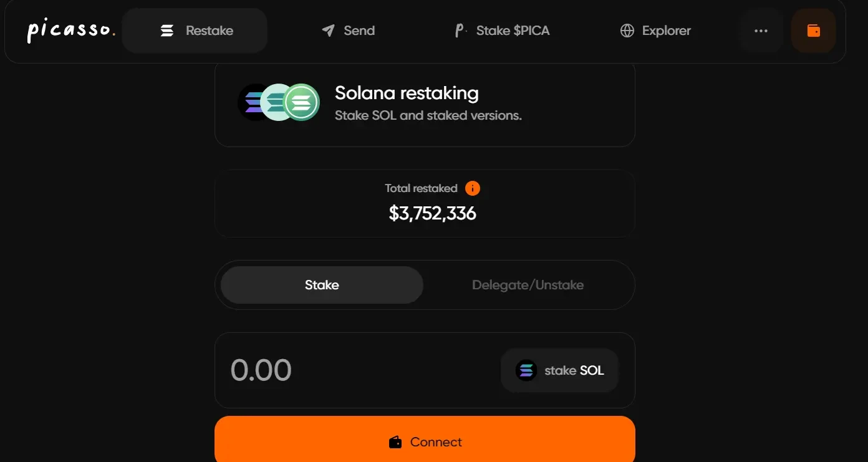Click the Send paper plane icon

point(329,31)
